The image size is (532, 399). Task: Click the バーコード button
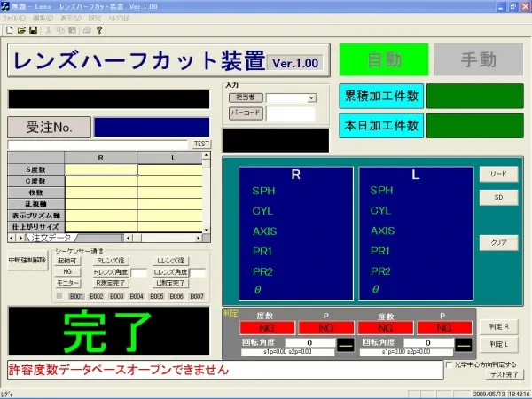(246, 113)
